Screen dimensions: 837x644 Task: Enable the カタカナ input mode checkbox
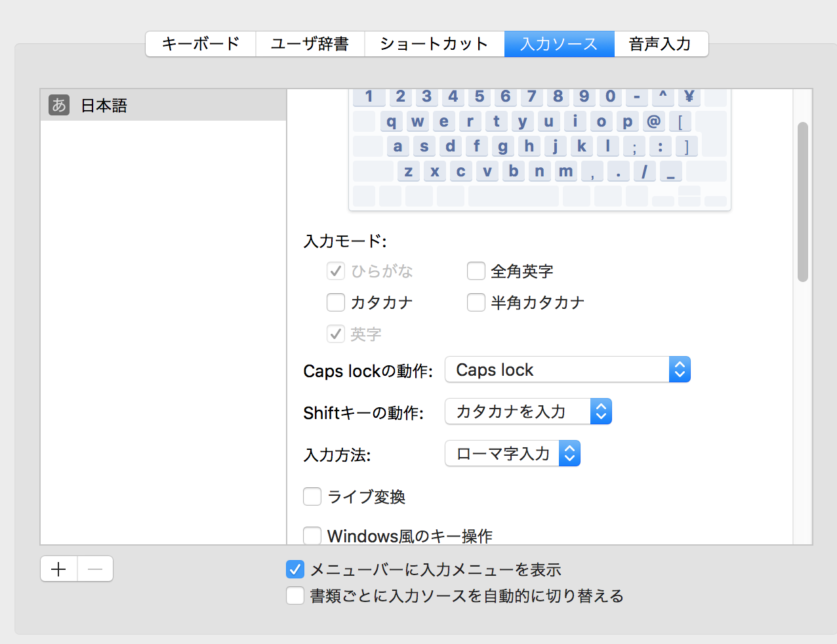[336, 302]
